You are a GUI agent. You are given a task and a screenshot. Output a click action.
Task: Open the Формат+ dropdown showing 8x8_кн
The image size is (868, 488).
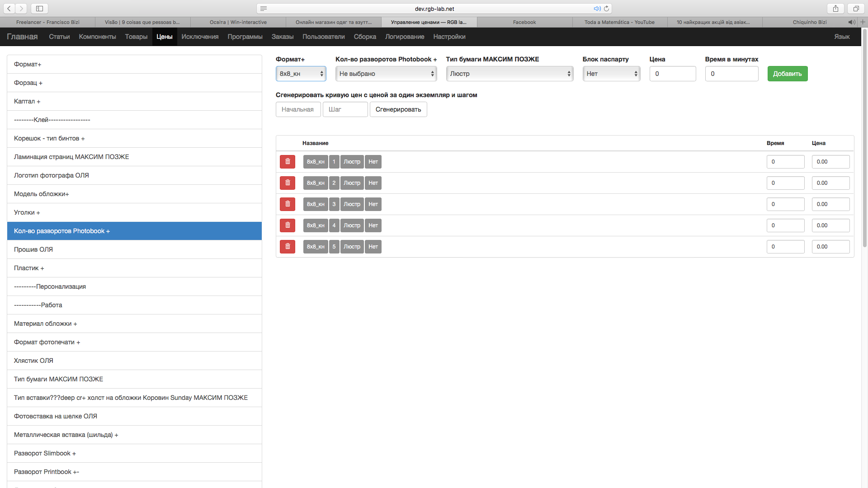[x=301, y=74]
